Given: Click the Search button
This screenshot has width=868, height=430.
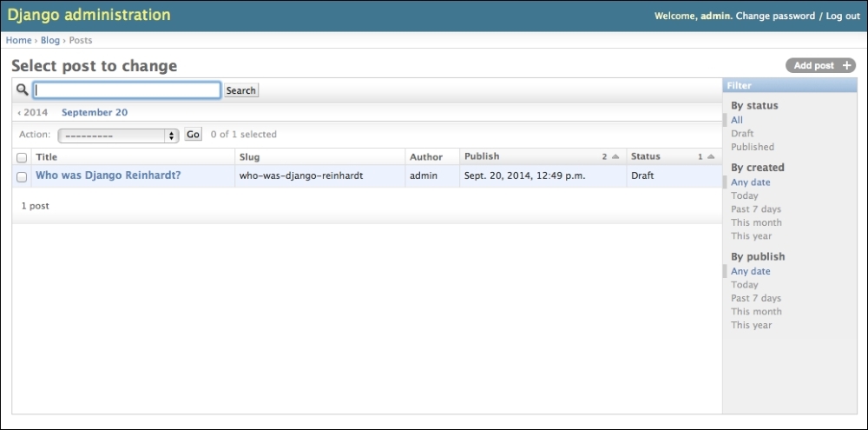Looking at the screenshot, I should 240,90.
